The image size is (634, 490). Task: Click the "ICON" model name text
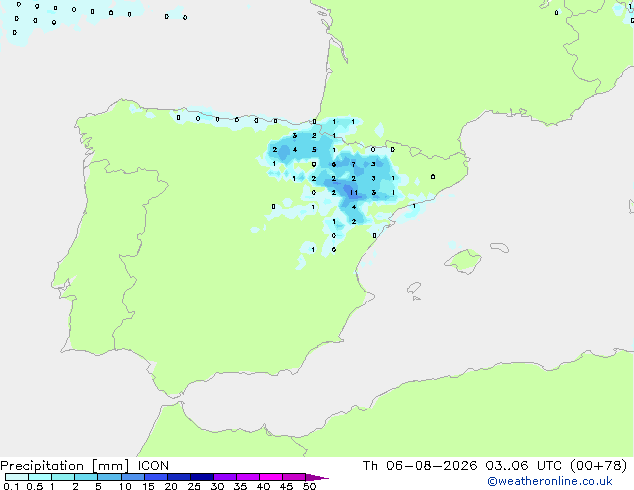(153, 466)
